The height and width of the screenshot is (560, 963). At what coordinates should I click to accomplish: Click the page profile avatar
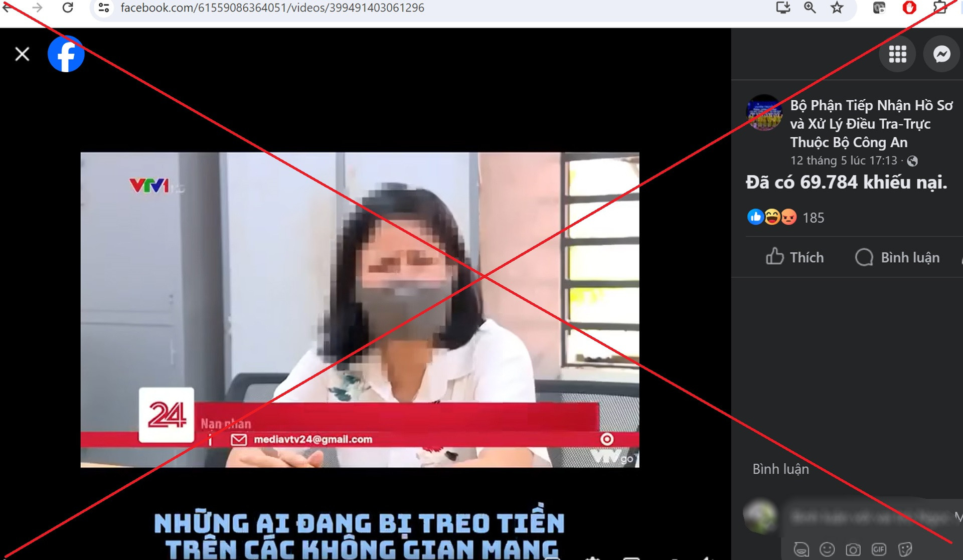pyautogui.click(x=764, y=113)
